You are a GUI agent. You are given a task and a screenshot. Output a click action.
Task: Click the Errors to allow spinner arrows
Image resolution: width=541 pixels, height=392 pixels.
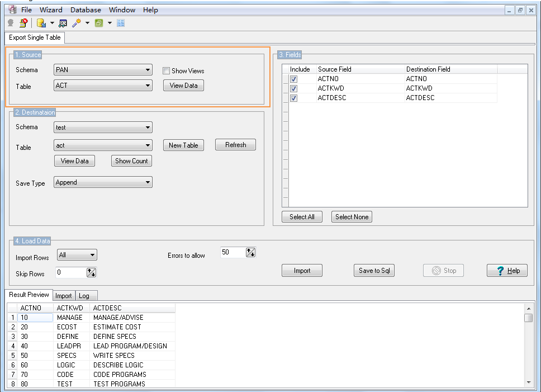(x=250, y=252)
